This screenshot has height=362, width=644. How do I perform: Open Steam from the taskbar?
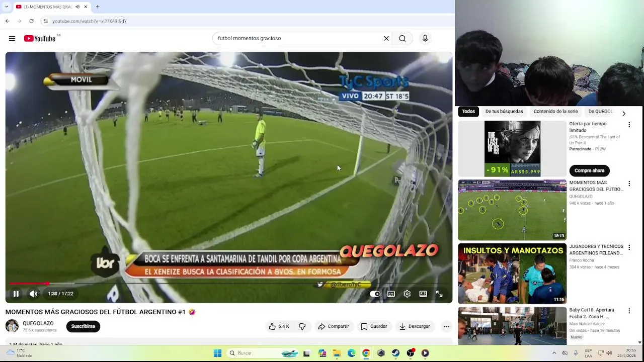(x=395, y=353)
